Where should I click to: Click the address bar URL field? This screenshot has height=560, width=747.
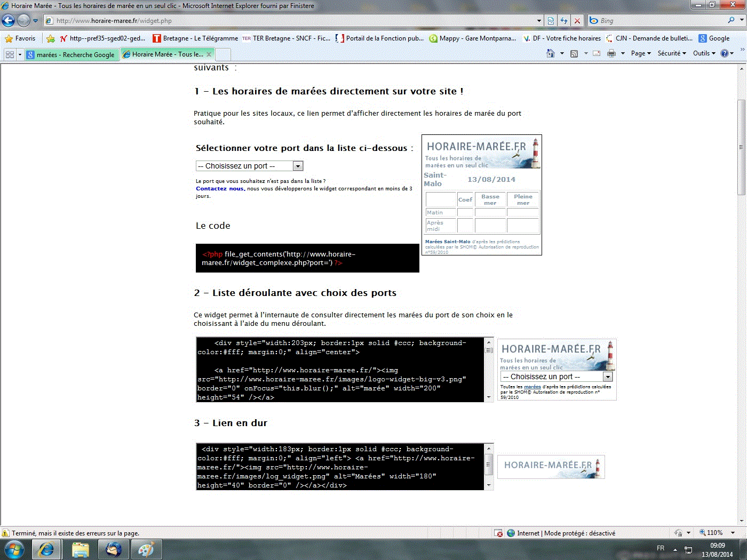pos(289,21)
